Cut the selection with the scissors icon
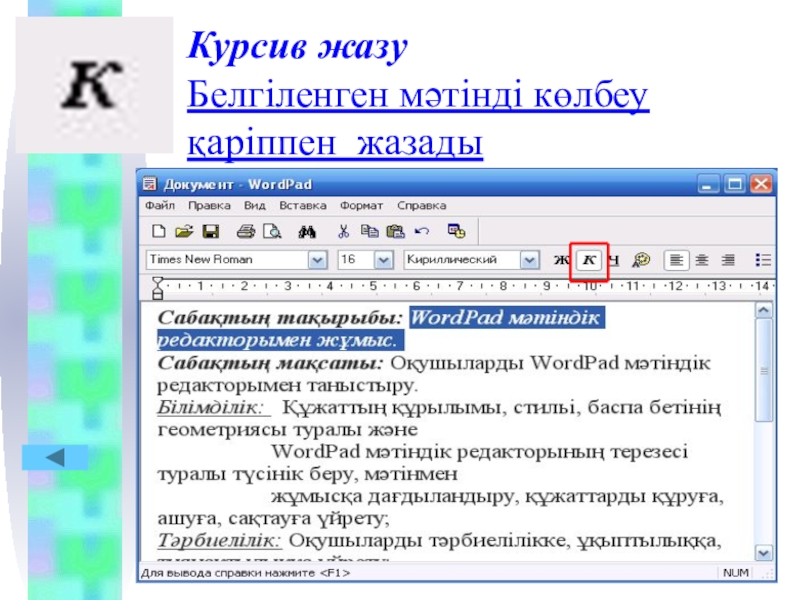The width and height of the screenshot is (800, 600). coord(343,231)
